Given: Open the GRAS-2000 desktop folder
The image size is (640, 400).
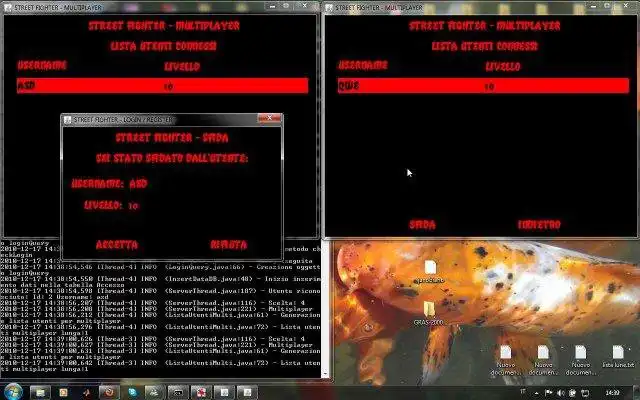Looking at the screenshot, I should [x=429, y=313].
